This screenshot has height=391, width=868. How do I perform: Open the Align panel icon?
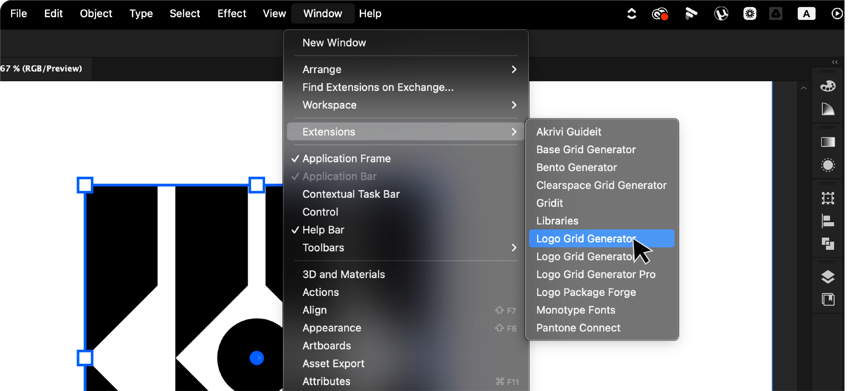(828, 221)
